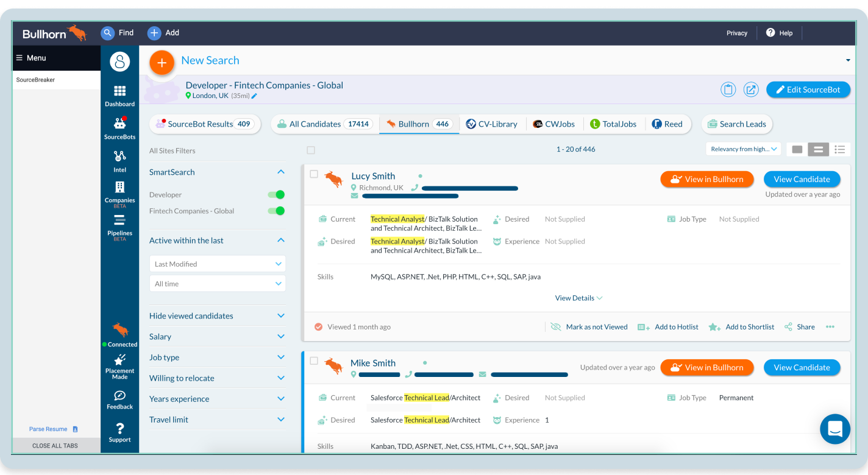The height and width of the screenshot is (475, 868).
Task: Open the Search Leads tab
Action: 737,124
